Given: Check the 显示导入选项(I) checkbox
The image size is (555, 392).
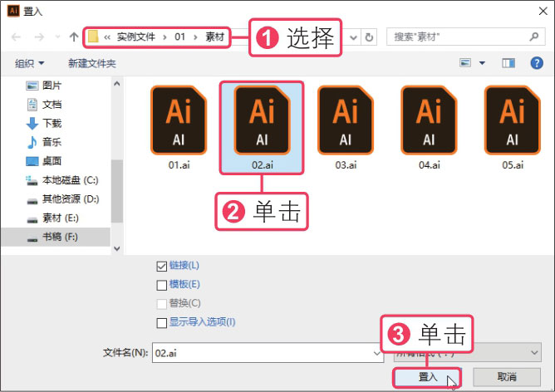Looking at the screenshot, I should pyautogui.click(x=162, y=322).
